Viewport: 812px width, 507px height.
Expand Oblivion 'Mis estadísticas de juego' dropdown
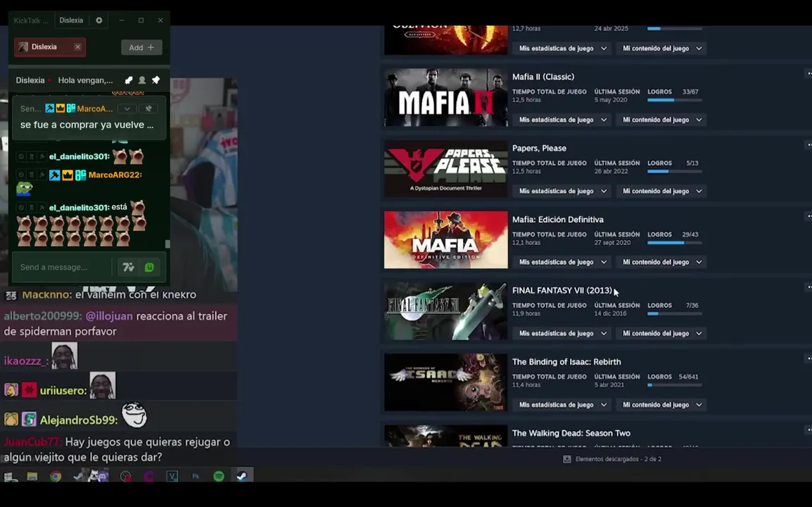coord(562,48)
